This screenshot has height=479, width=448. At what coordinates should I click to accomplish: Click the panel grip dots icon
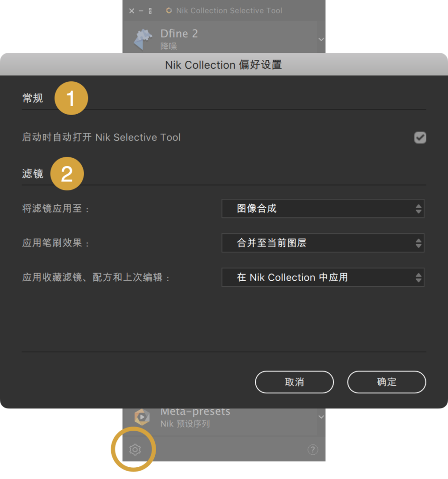tap(150, 11)
